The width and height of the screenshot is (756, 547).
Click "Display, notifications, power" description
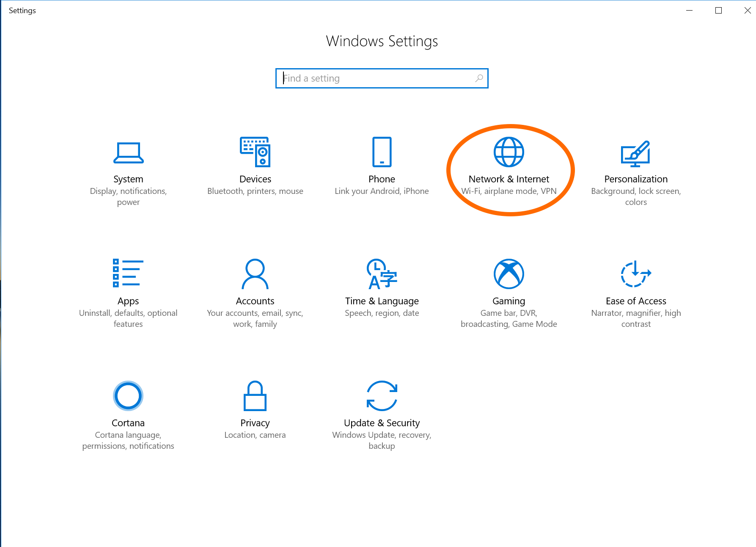coord(128,196)
